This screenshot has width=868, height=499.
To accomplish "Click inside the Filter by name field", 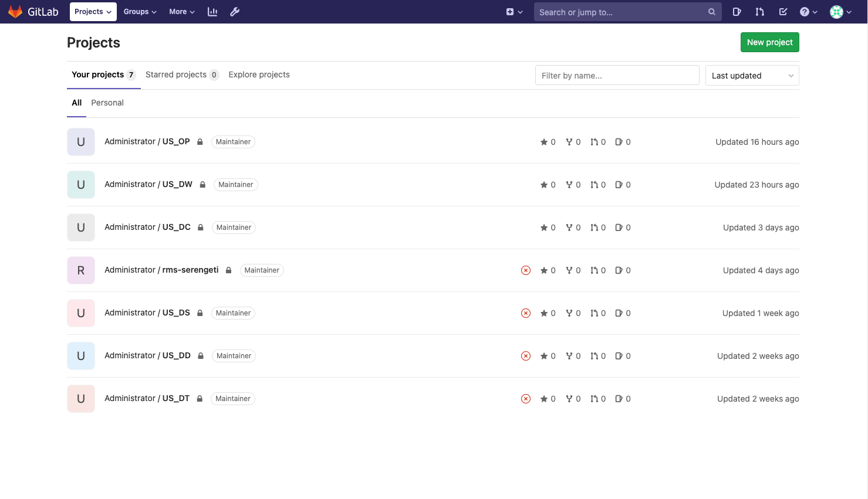I will [617, 75].
